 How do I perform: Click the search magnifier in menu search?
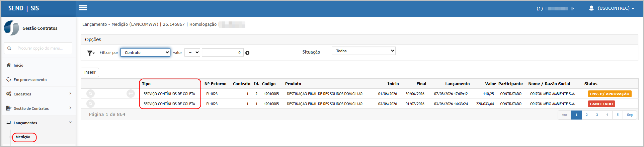[x=9, y=48]
